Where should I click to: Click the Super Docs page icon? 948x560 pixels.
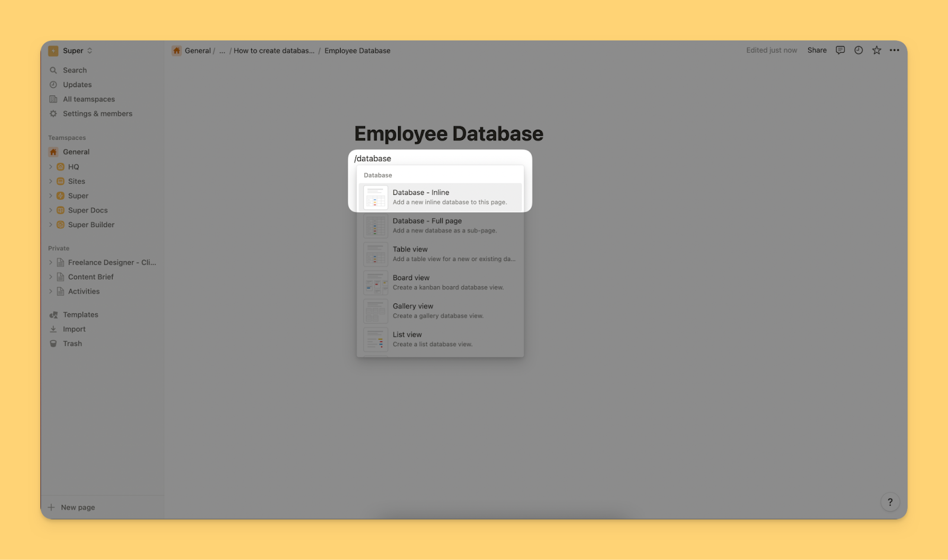click(60, 210)
